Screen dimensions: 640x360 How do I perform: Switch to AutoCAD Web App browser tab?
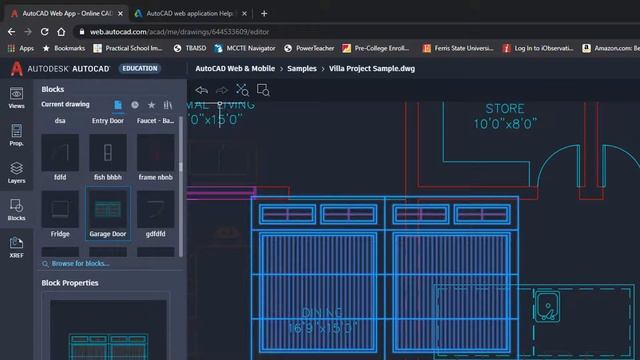click(67, 13)
